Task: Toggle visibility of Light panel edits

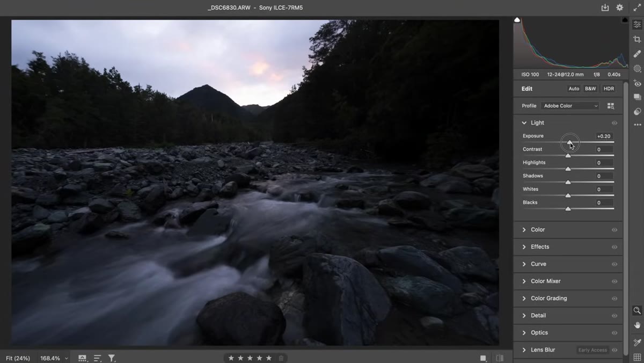Action: click(x=614, y=123)
